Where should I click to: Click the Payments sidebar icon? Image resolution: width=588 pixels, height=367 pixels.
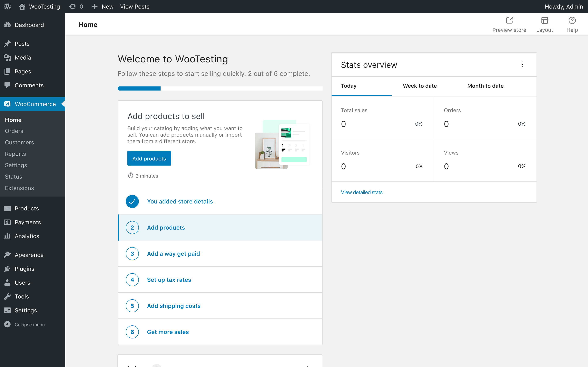coord(8,222)
